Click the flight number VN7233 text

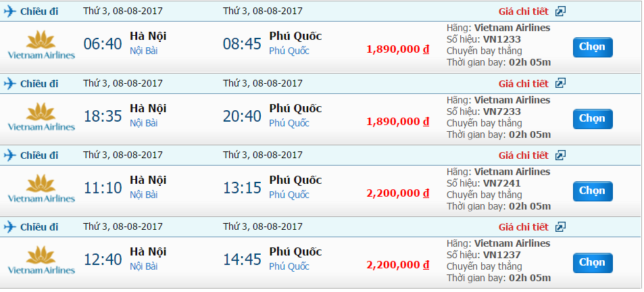(x=501, y=112)
